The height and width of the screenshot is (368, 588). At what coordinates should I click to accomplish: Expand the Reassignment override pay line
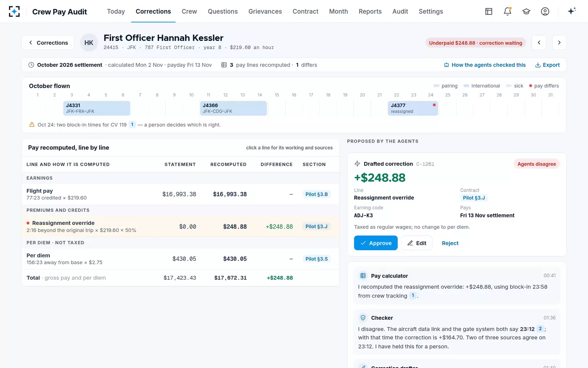[x=180, y=227]
